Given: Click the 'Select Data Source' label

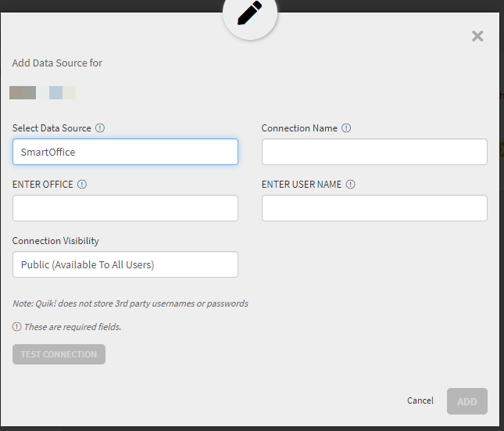Looking at the screenshot, I should 52,128.
